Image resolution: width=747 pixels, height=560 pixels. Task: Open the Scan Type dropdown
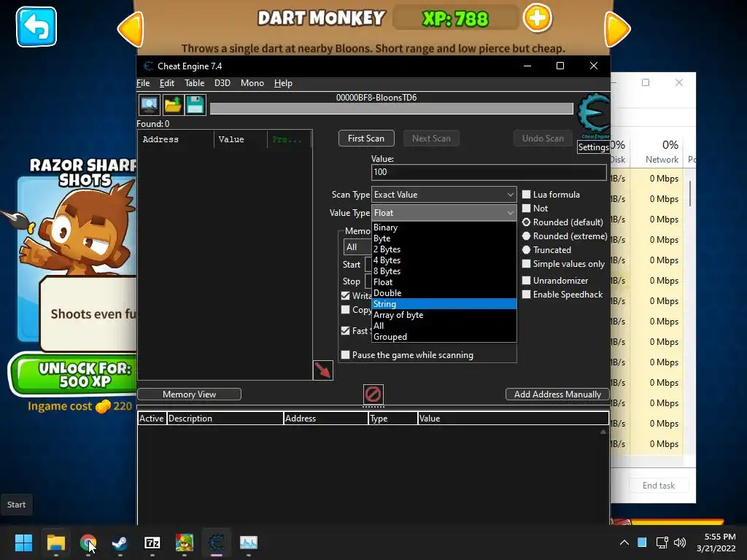444,194
